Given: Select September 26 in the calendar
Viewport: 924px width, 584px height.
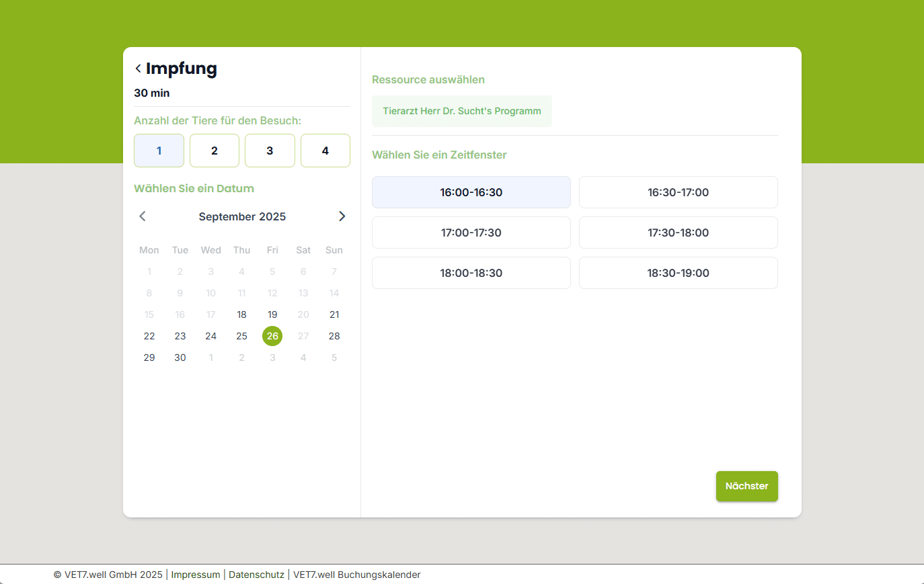Looking at the screenshot, I should pyautogui.click(x=272, y=336).
